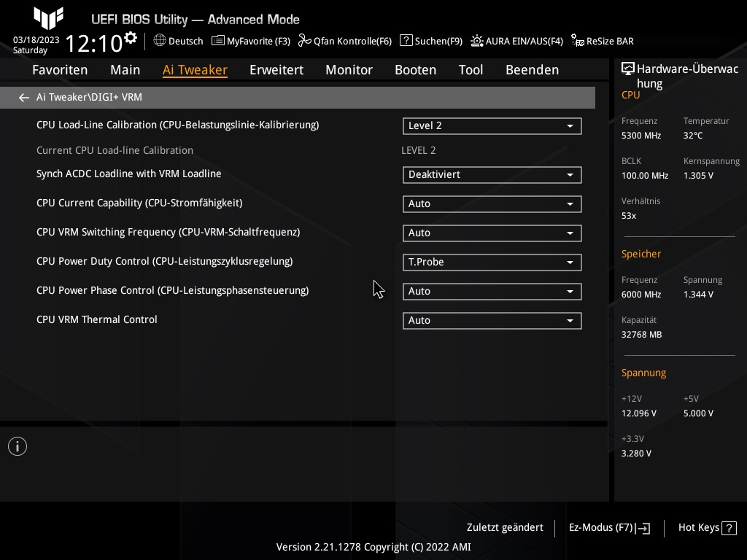Screen dimensions: 747x560
Task: Click the 03/18/2023 date
Action: (36, 40)
